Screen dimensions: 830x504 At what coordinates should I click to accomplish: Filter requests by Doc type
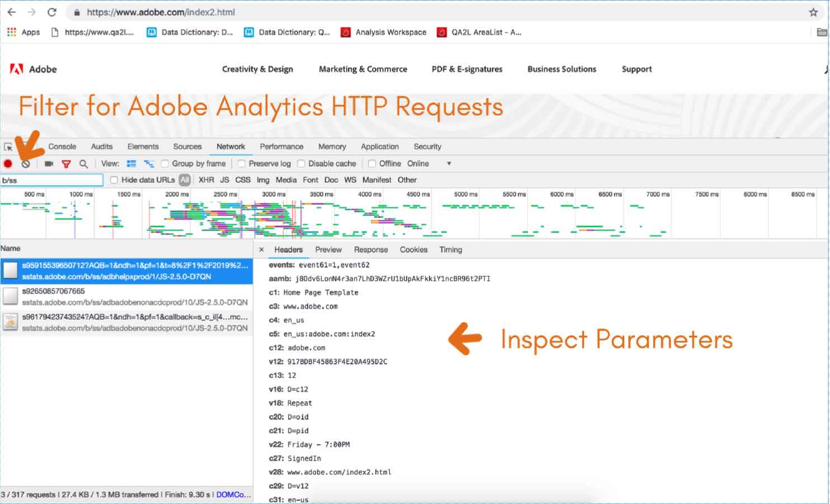point(331,180)
